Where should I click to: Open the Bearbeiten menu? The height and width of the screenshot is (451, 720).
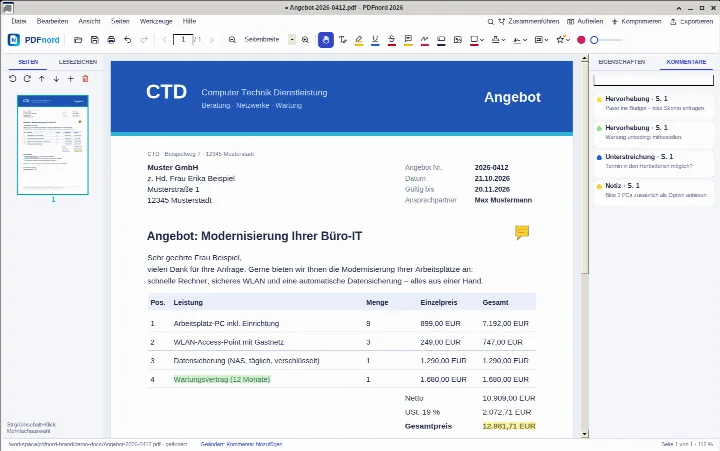point(52,21)
